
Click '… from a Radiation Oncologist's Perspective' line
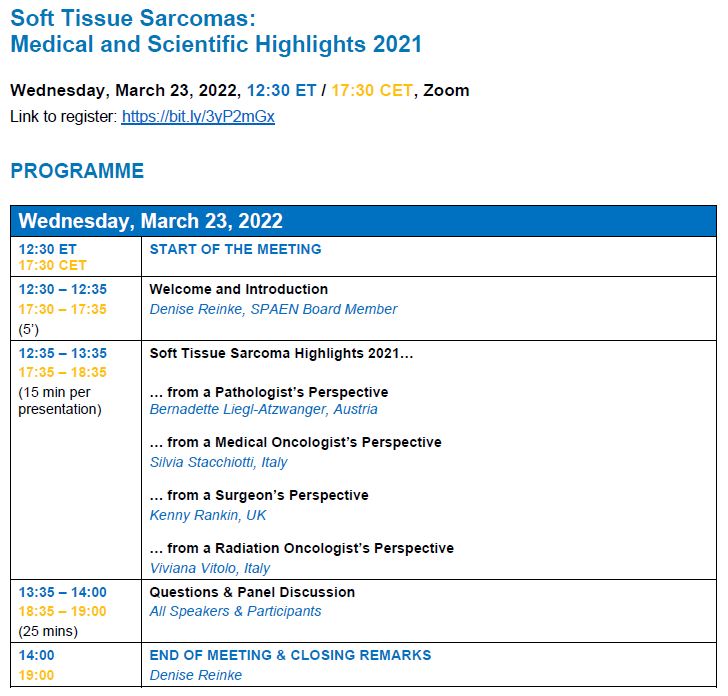pos(301,548)
